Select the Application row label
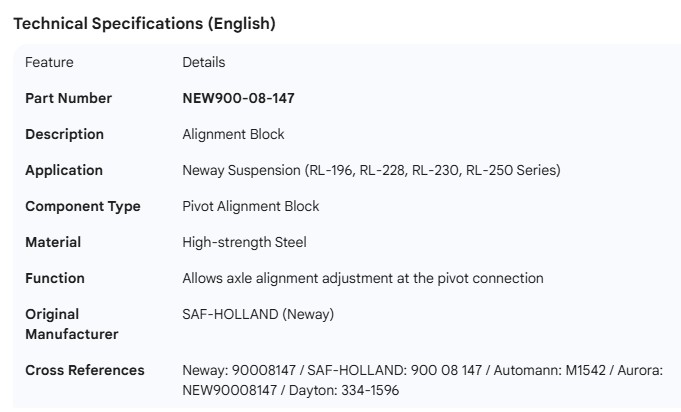The width and height of the screenshot is (681, 412). 64,170
